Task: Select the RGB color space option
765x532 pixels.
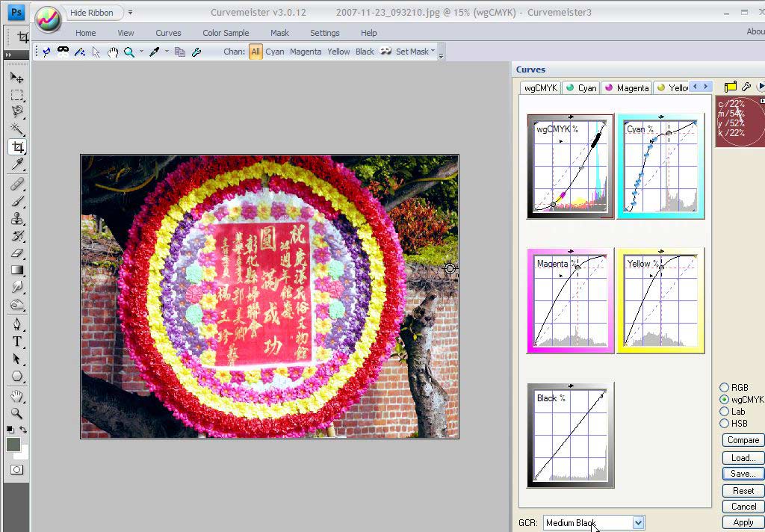Action: tap(724, 387)
